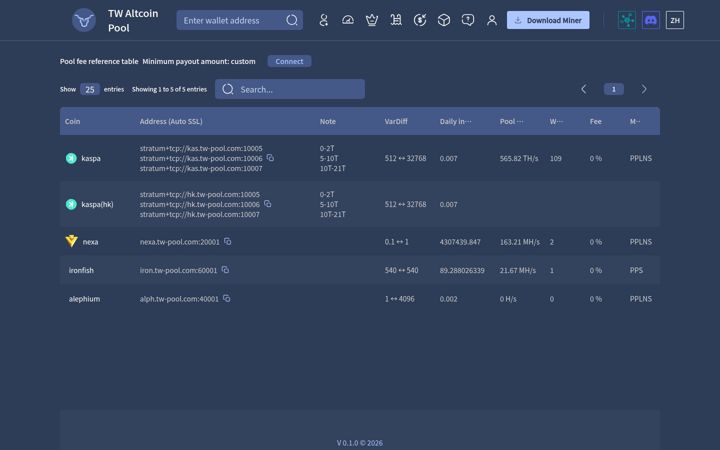Click the PPS mode in ironfish row
The height and width of the screenshot is (450, 720).
(x=636, y=270)
